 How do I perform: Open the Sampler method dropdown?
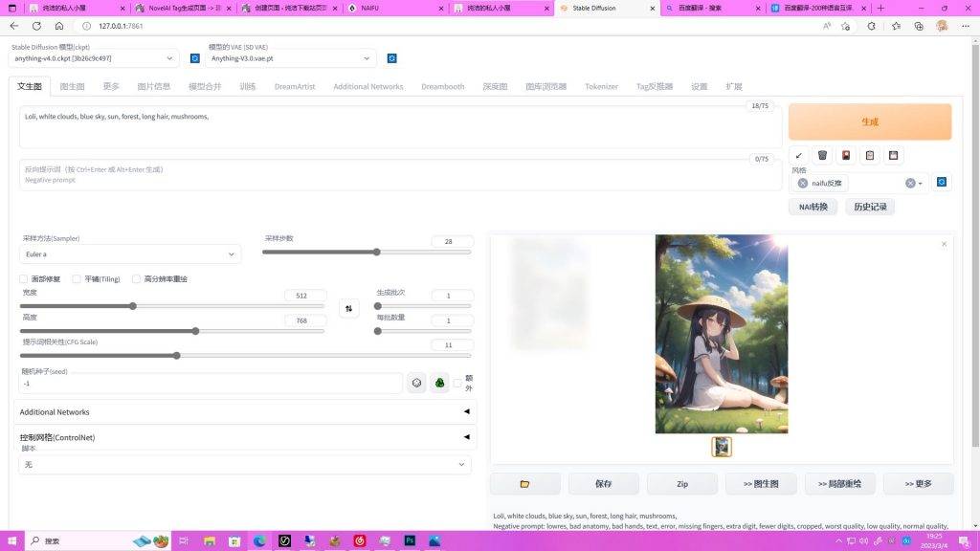pyautogui.click(x=130, y=254)
